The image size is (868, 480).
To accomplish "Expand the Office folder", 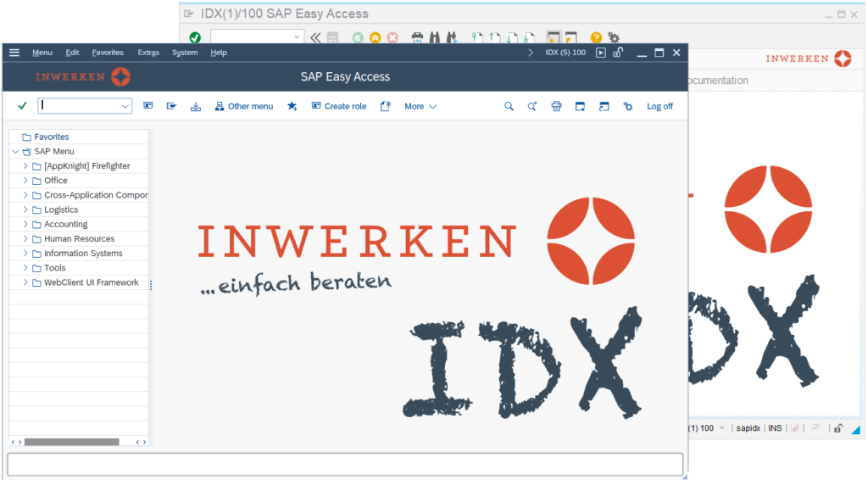I will click(25, 180).
